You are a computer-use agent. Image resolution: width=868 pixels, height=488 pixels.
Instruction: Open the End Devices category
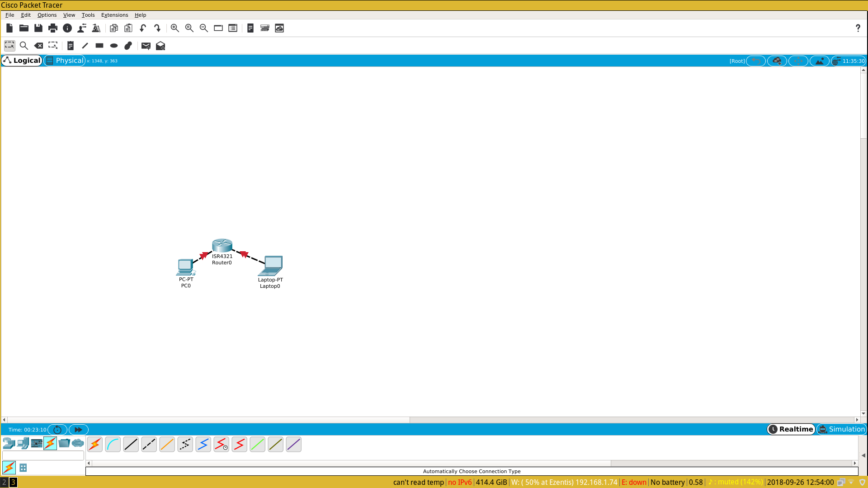click(23, 443)
